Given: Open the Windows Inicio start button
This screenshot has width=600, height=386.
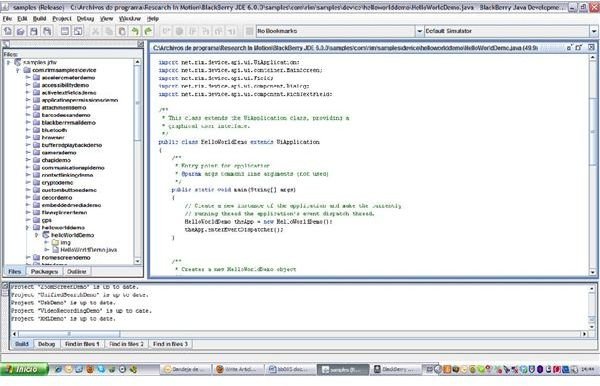Looking at the screenshot, I should (x=24, y=369).
